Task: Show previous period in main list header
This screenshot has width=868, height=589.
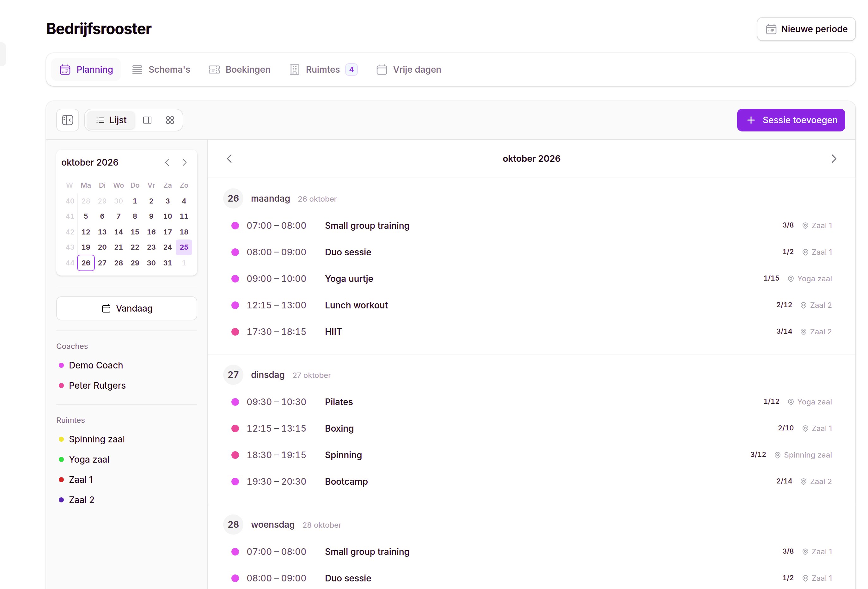Action: click(x=229, y=159)
